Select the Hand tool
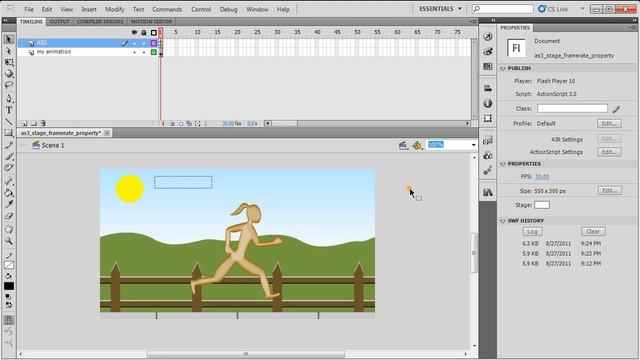Viewport: 640px width, 360px height. pos(9,229)
